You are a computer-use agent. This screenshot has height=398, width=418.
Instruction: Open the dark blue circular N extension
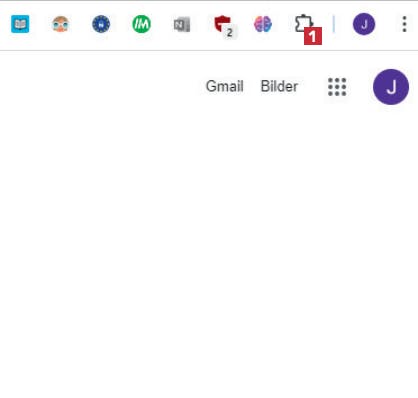(101, 24)
